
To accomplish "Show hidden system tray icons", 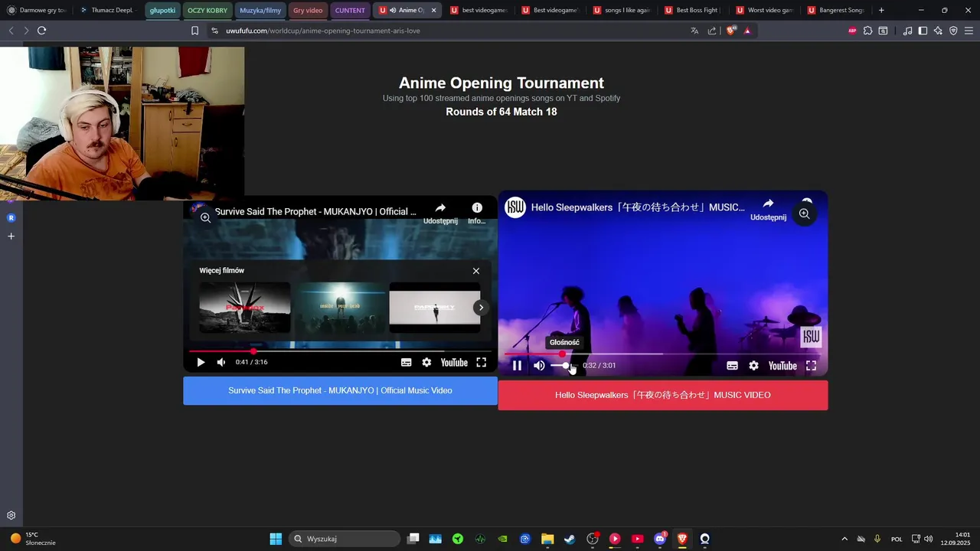I will coord(844,539).
